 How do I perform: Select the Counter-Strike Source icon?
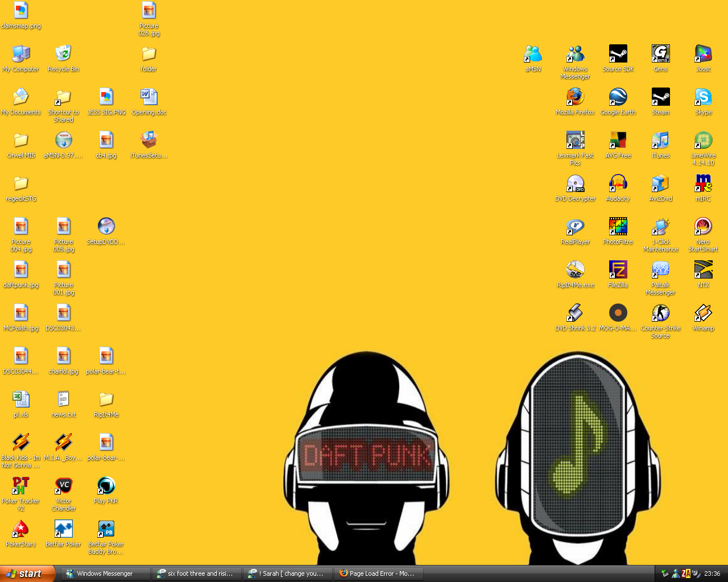click(660, 313)
